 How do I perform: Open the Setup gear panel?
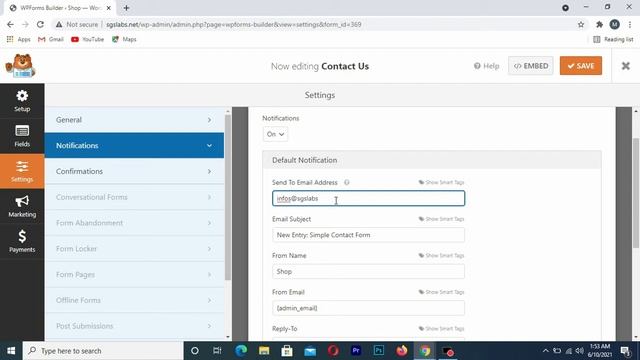[x=22, y=101]
